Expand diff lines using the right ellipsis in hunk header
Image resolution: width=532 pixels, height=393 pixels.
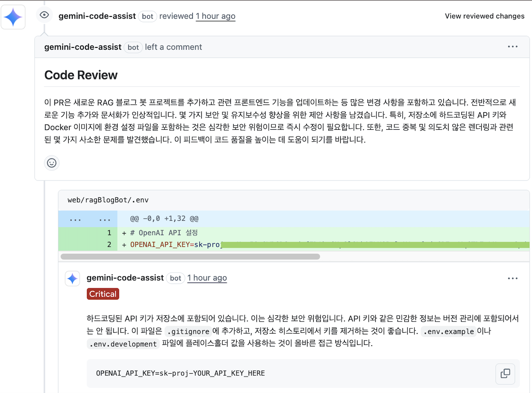tap(104, 219)
